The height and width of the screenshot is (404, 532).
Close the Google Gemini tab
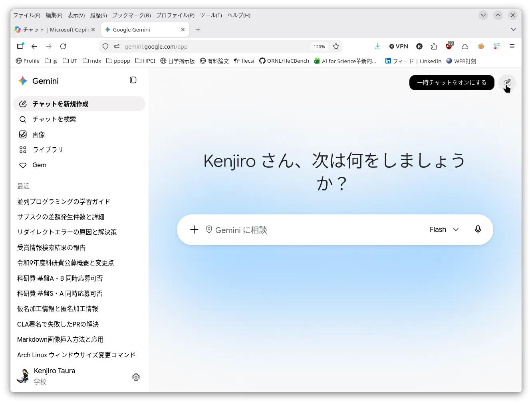[x=183, y=30]
